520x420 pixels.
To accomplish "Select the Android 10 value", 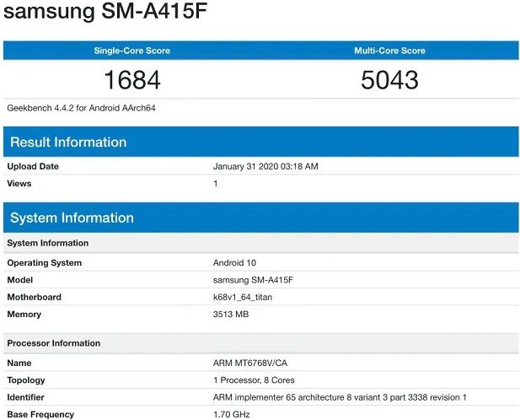I will 234,263.
